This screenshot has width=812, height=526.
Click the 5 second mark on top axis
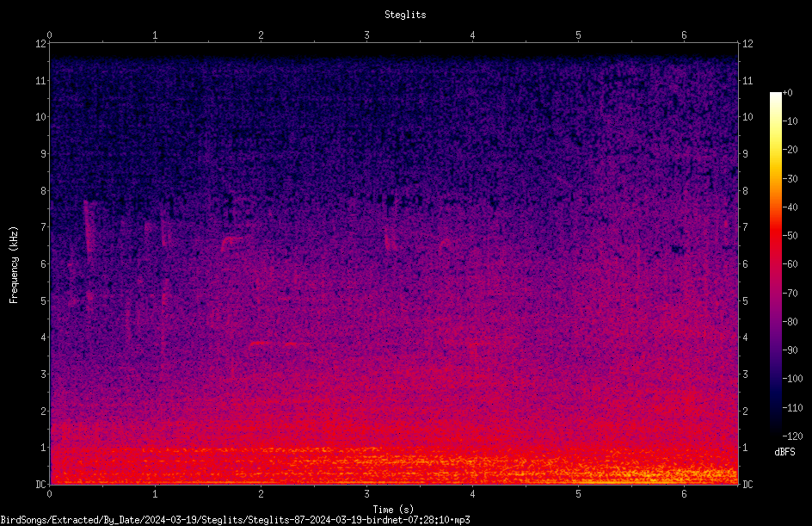pyautogui.click(x=578, y=35)
